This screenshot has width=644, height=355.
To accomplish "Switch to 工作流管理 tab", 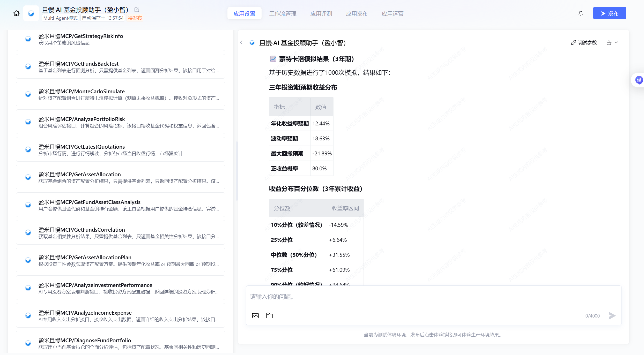I will tap(283, 13).
